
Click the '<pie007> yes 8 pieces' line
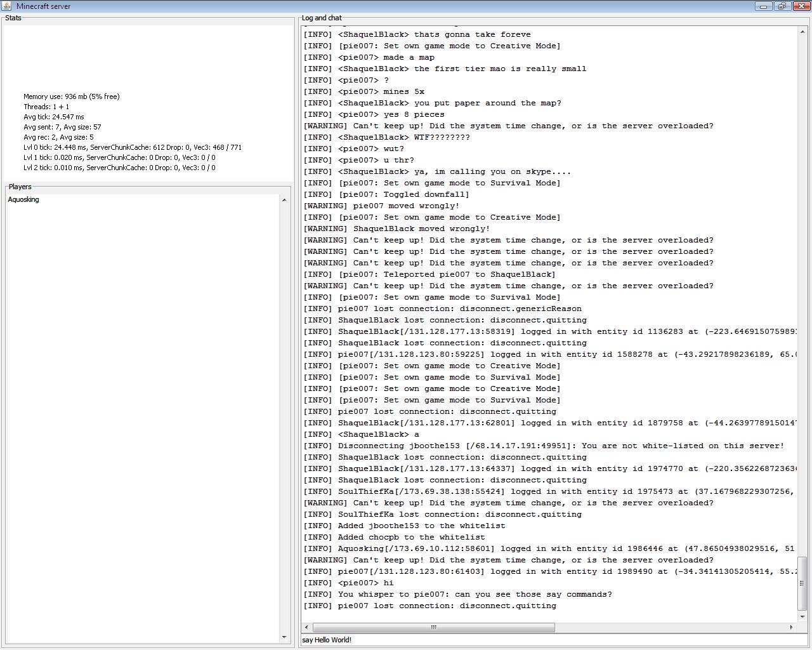click(x=374, y=114)
